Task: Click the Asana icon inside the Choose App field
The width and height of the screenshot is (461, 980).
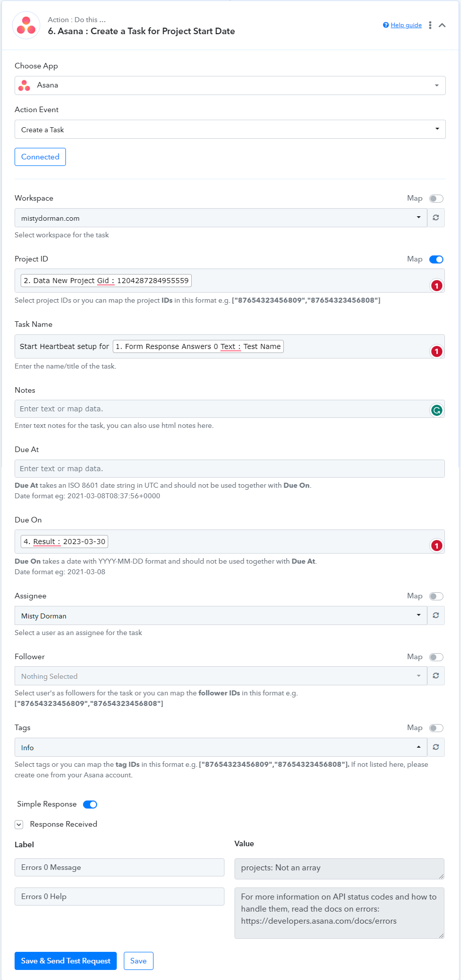Action: 24,85
